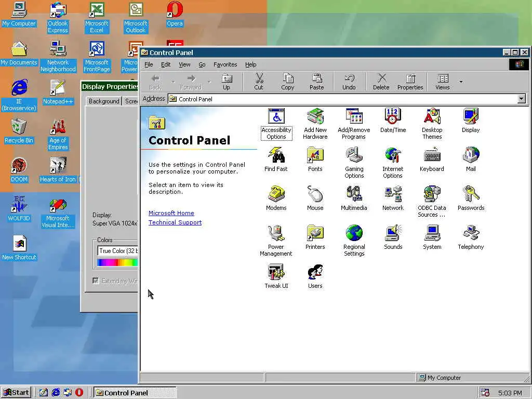Open the Help menu
The height and width of the screenshot is (399, 532).
[x=251, y=64]
